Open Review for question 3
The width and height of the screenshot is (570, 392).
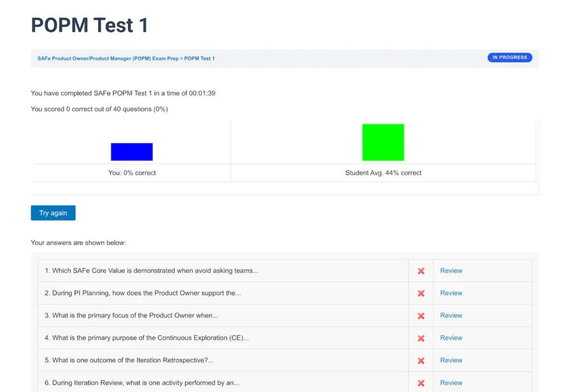(x=451, y=315)
